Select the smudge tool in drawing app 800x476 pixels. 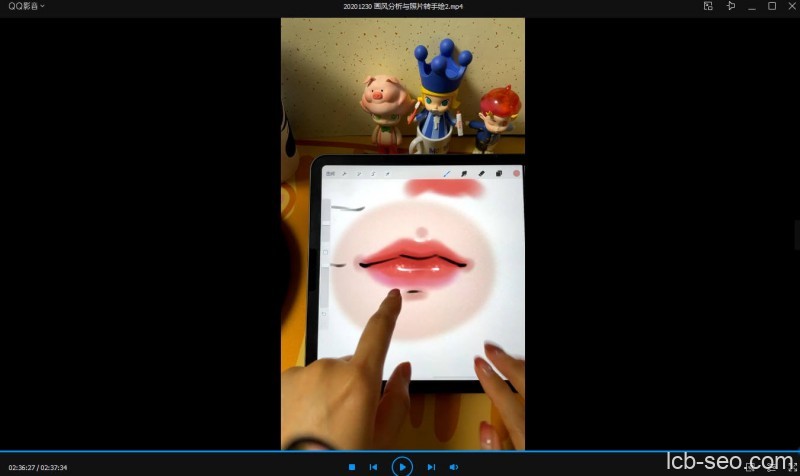[465, 173]
